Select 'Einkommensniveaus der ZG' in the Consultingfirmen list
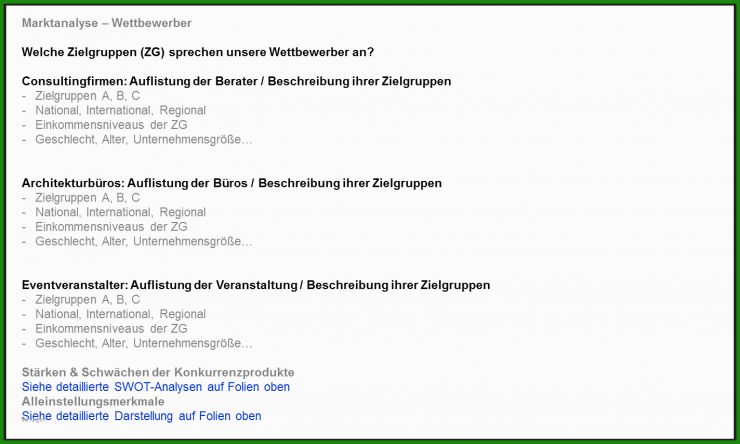 click(111, 125)
